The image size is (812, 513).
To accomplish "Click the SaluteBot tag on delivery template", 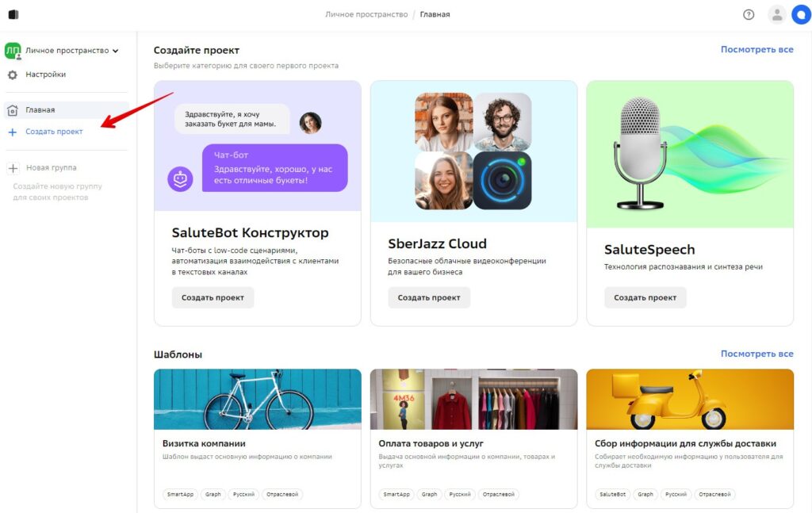I will (x=613, y=494).
